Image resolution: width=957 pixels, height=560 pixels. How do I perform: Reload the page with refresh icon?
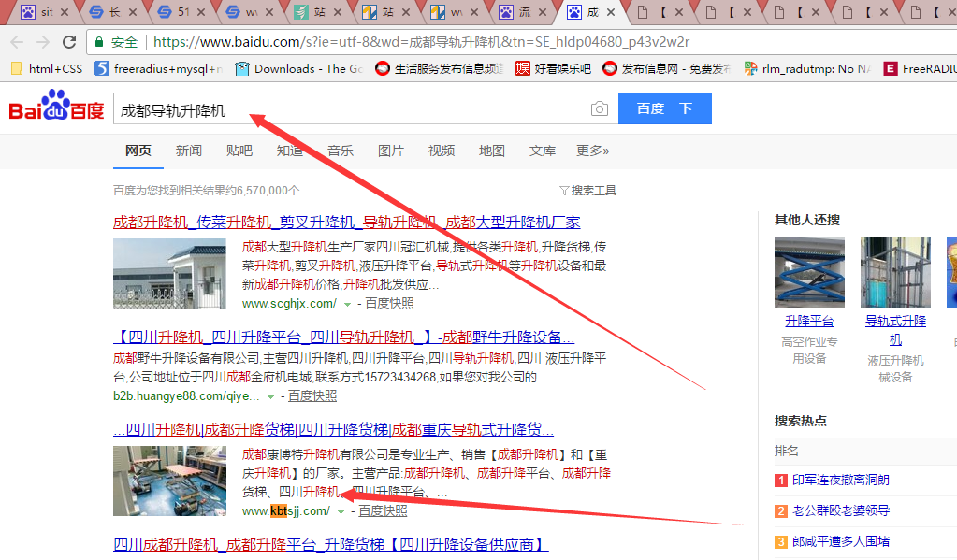pos(69,42)
